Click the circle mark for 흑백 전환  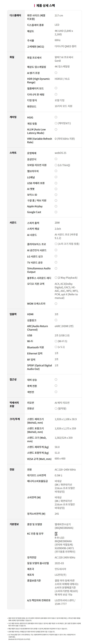click(56, 386)
